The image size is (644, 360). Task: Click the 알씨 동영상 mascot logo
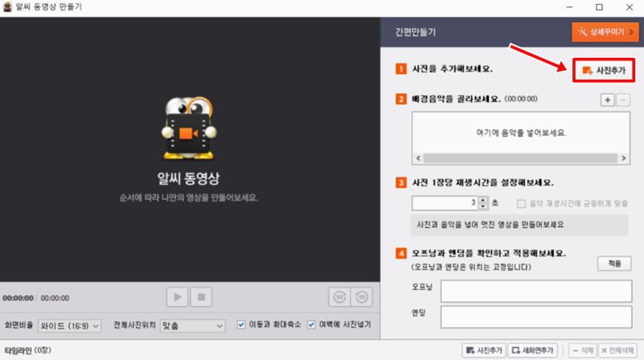(x=188, y=128)
